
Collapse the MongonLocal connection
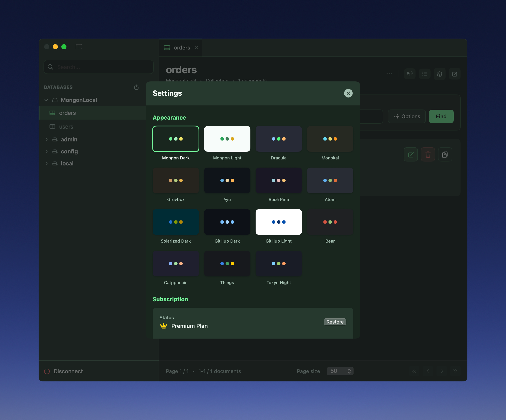46,100
